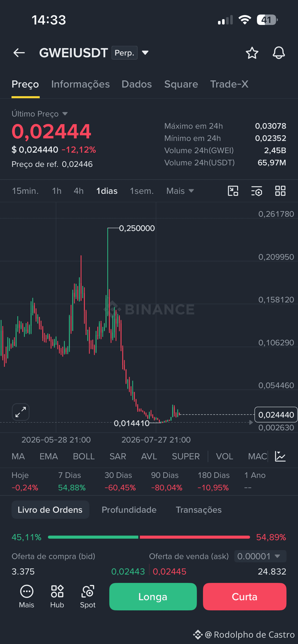Expand the Mais timeframe dropdown
298x644 pixels.
(180, 191)
